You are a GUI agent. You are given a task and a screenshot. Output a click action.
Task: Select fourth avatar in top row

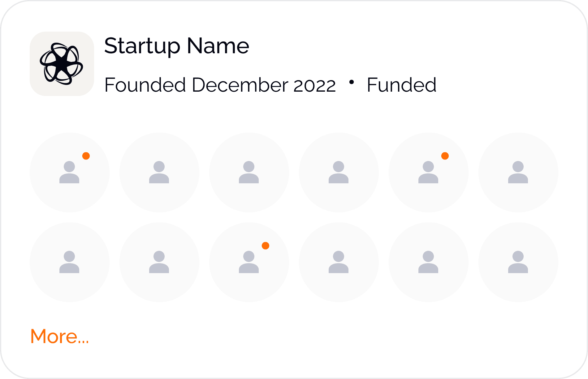[339, 172]
